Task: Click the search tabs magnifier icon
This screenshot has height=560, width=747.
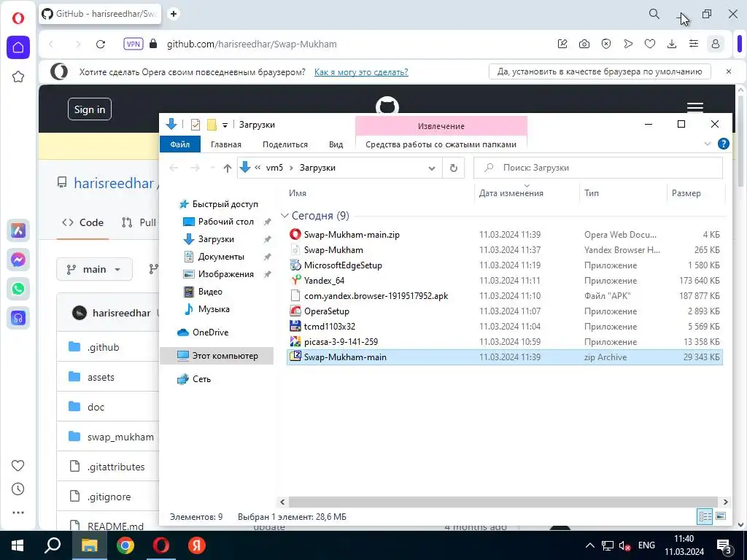Action: [654, 15]
